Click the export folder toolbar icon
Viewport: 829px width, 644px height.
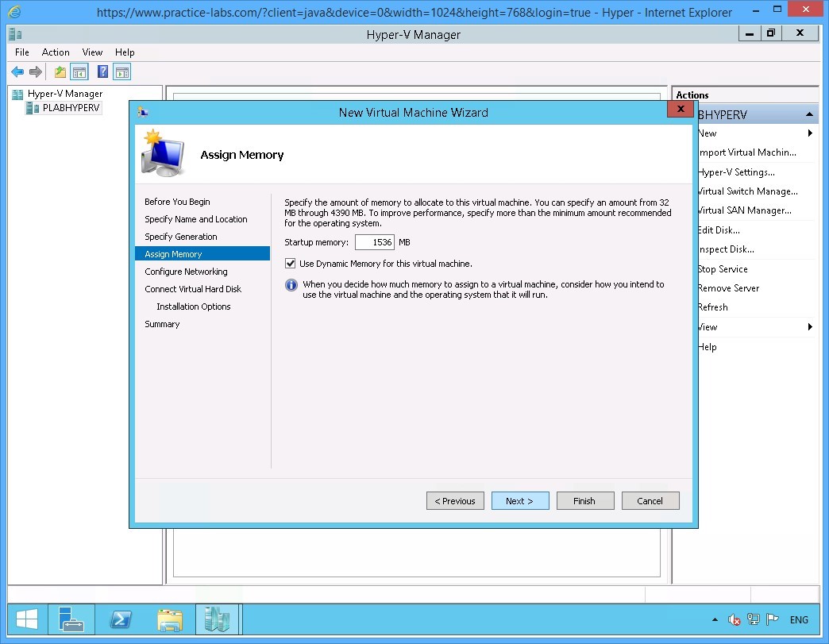tap(60, 71)
